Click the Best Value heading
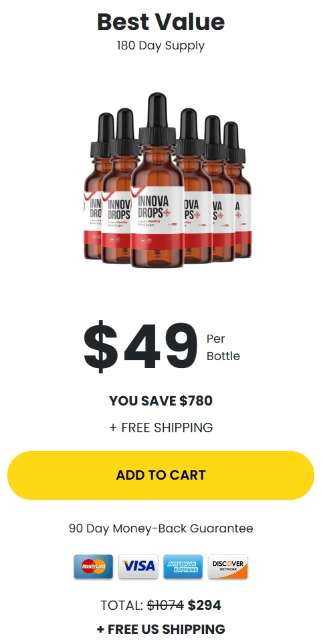The width and height of the screenshot is (323, 644). pos(160,22)
